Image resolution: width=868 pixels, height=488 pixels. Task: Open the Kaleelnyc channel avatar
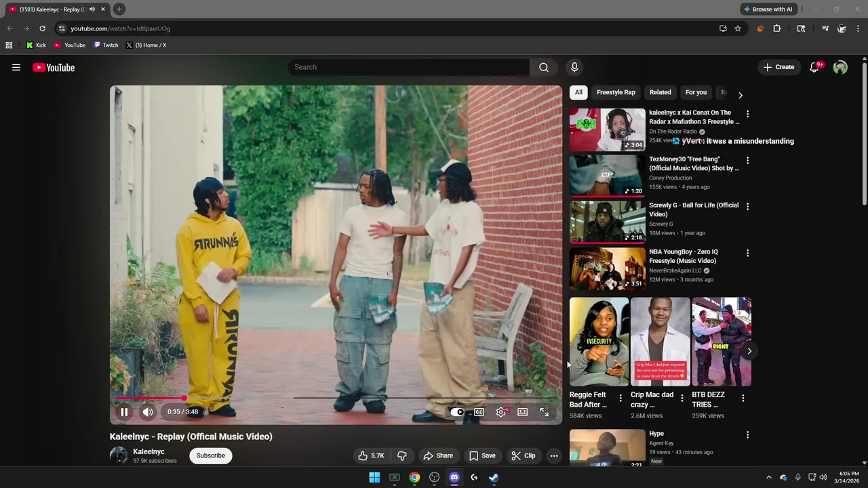(x=119, y=455)
